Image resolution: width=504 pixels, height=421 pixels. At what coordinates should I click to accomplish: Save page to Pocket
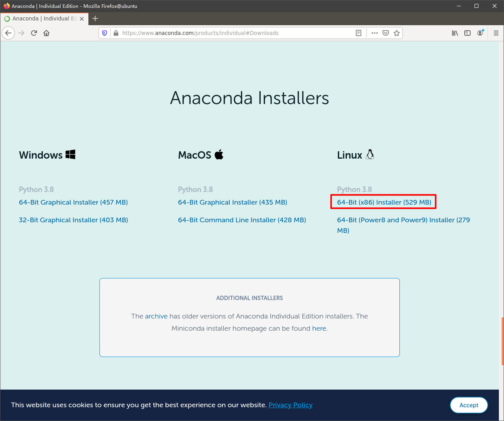point(386,33)
